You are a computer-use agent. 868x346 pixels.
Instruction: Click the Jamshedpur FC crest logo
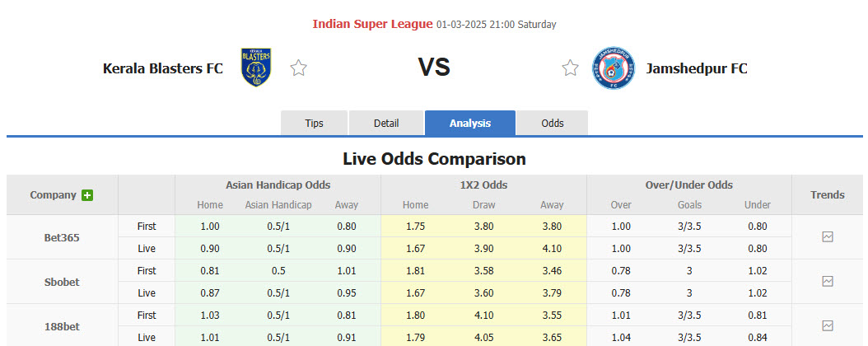pos(614,68)
